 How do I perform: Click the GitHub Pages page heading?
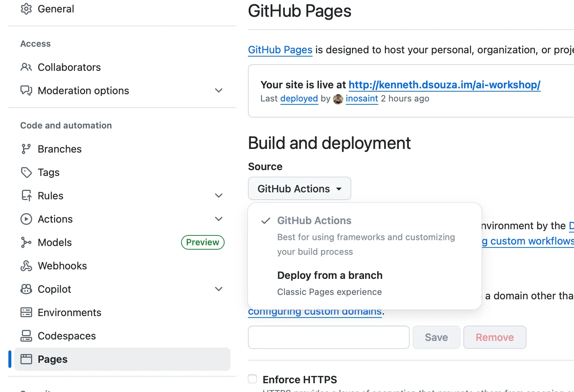click(299, 11)
